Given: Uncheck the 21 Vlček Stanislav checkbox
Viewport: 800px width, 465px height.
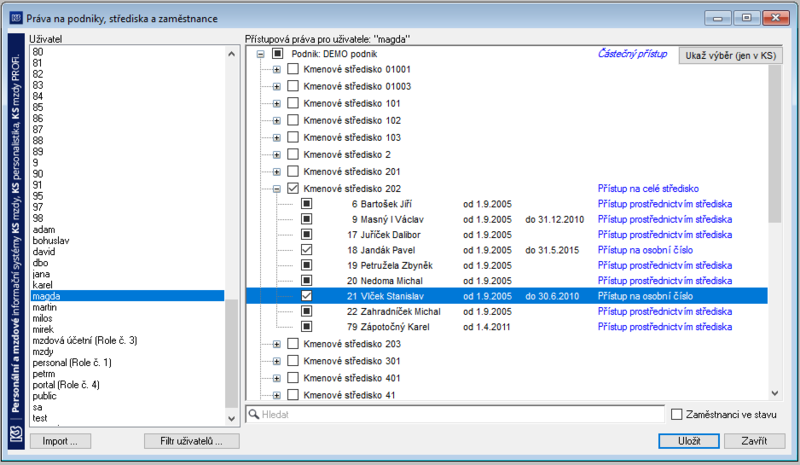Looking at the screenshot, I should (306, 296).
